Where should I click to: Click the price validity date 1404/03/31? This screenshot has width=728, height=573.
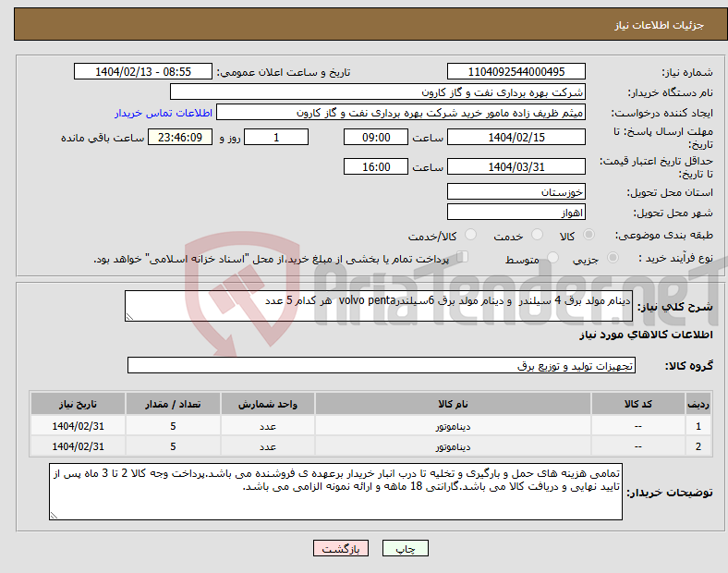[516, 166]
